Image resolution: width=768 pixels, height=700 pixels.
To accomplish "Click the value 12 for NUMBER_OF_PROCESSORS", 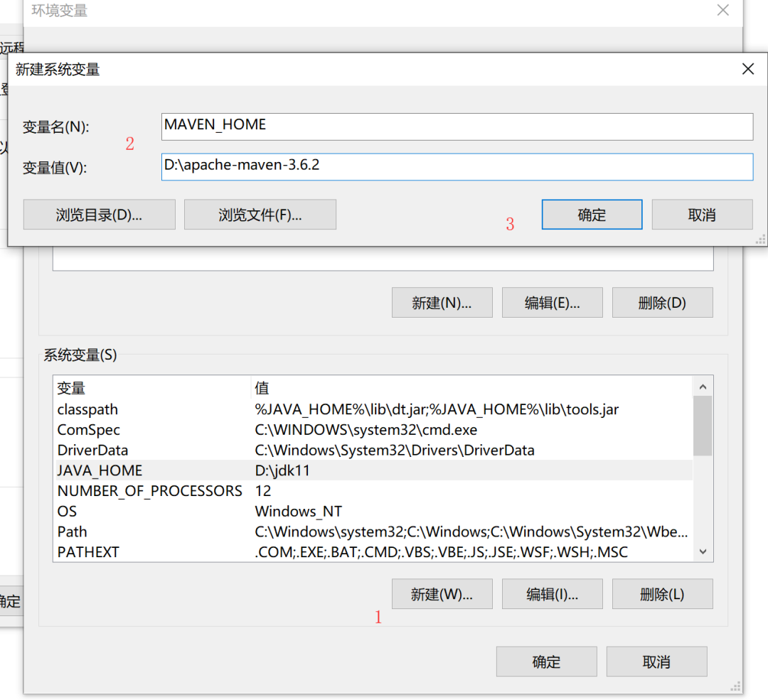I will point(263,491).
